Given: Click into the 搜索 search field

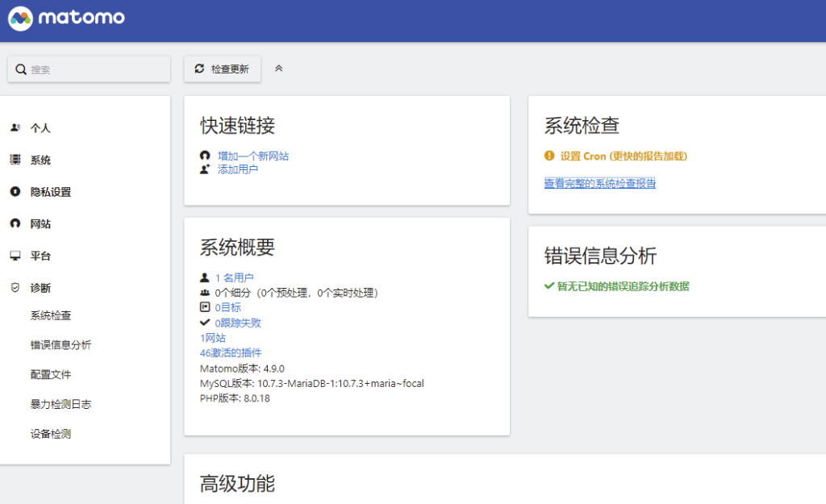Looking at the screenshot, I should [97, 70].
